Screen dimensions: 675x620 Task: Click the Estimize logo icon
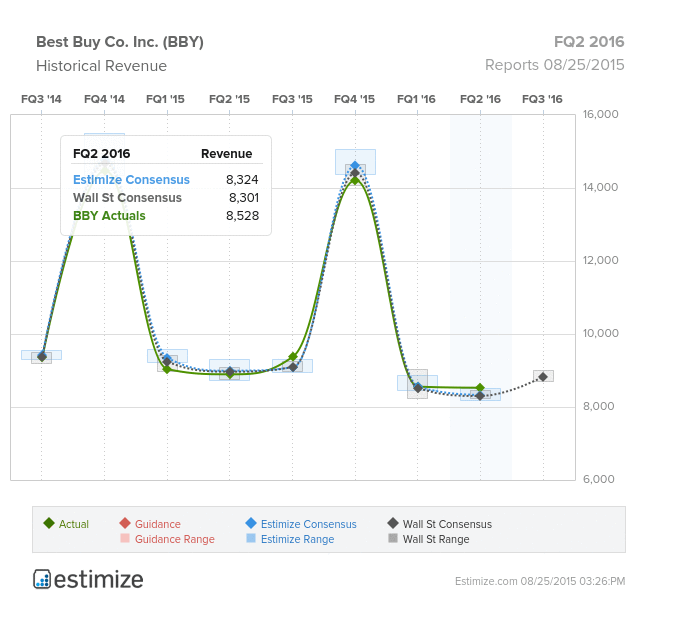[x=42, y=579]
